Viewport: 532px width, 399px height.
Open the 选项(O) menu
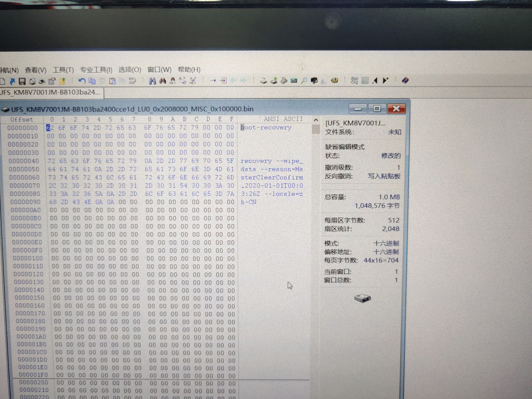point(130,70)
